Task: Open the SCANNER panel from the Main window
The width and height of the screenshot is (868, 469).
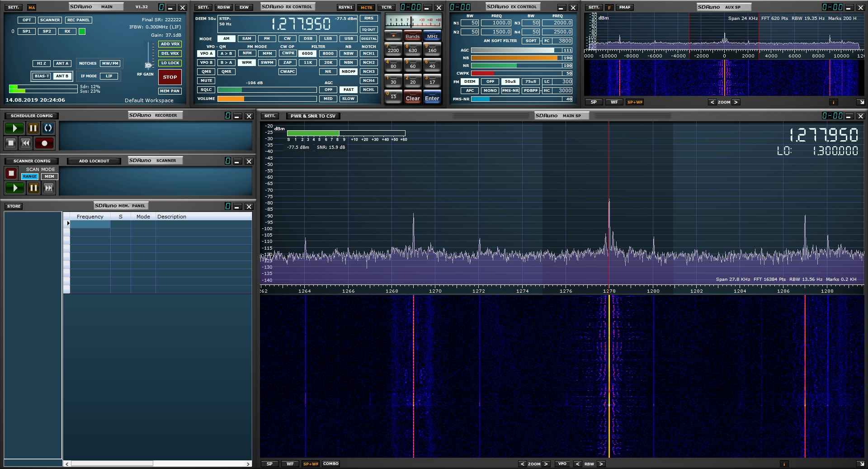Action: point(50,20)
